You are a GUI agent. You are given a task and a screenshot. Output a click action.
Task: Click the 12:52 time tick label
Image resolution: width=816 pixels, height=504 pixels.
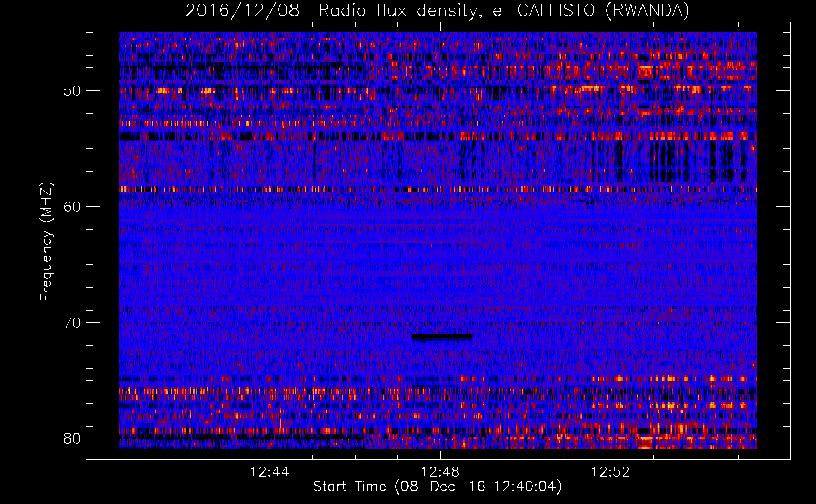coord(610,472)
